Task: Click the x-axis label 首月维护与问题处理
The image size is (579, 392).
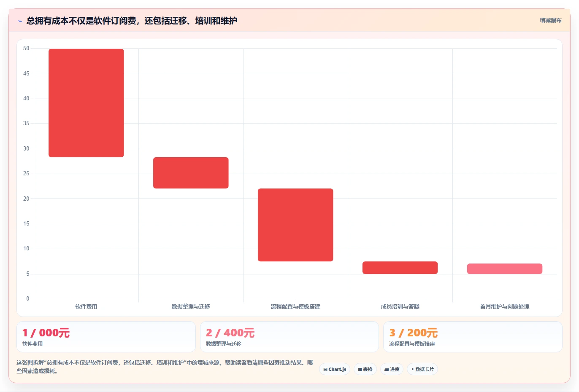Action: click(x=505, y=306)
